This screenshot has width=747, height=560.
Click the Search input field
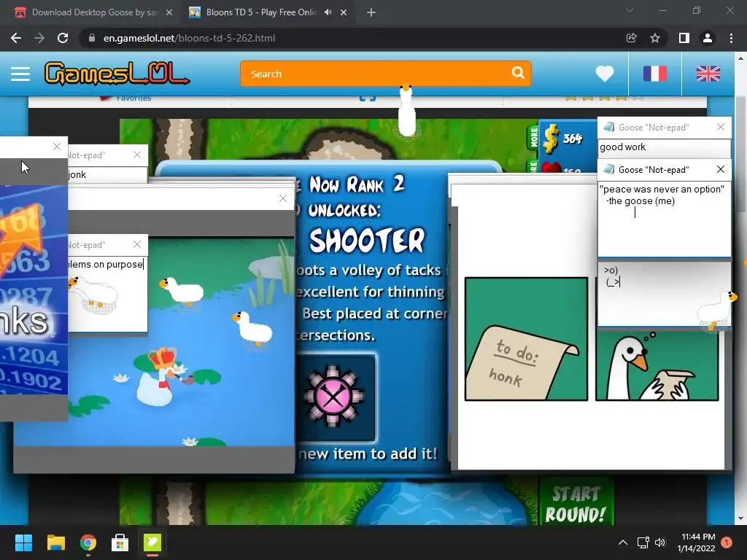pos(374,74)
